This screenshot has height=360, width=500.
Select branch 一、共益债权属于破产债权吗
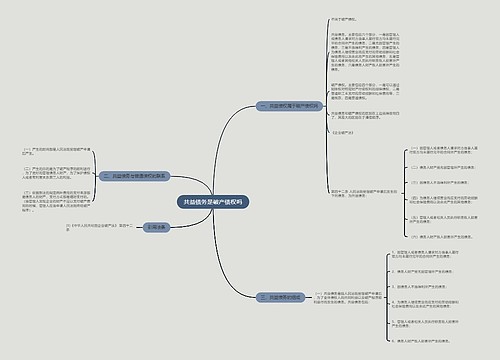[x=289, y=106]
